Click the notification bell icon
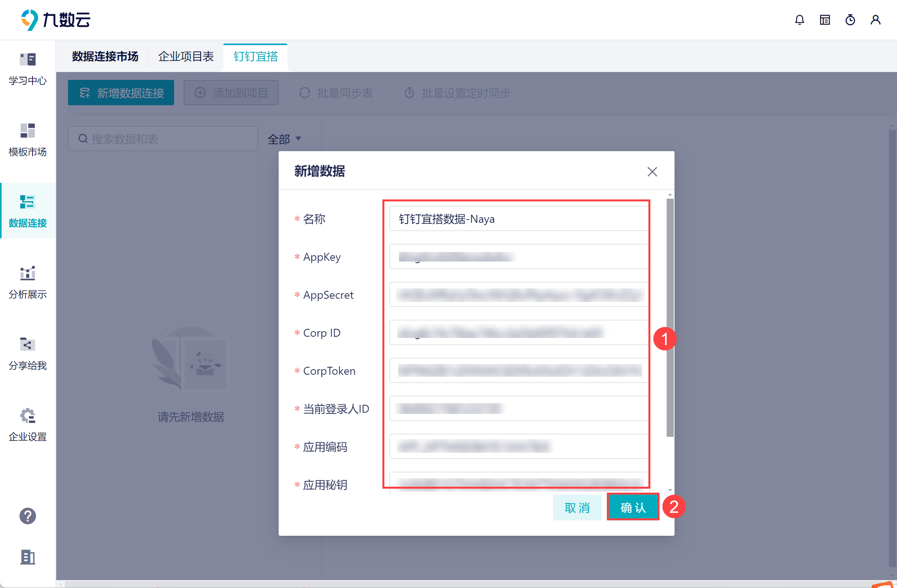This screenshot has width=897, height=588. (799, 20)
